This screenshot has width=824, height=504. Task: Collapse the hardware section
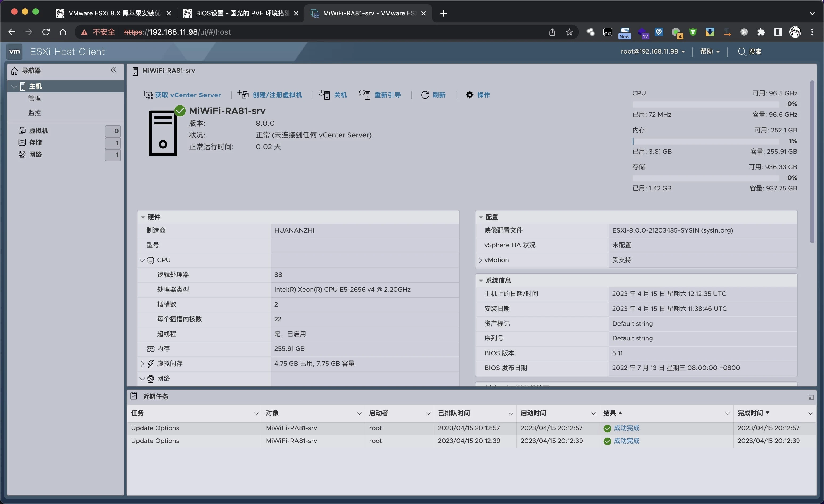(143, 217)
